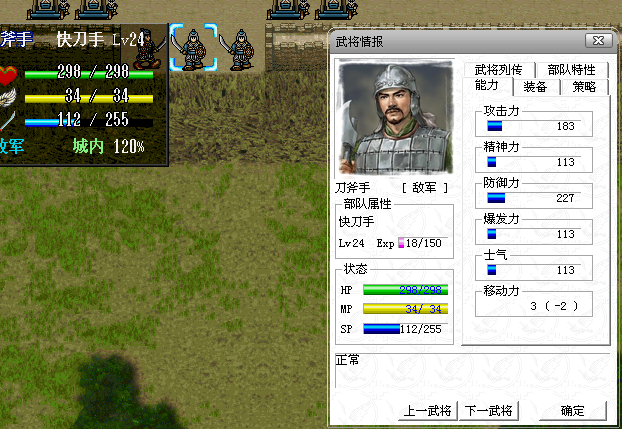Click the general's portrait image
This screenshot has height=429, width=622.
point(395,117)
